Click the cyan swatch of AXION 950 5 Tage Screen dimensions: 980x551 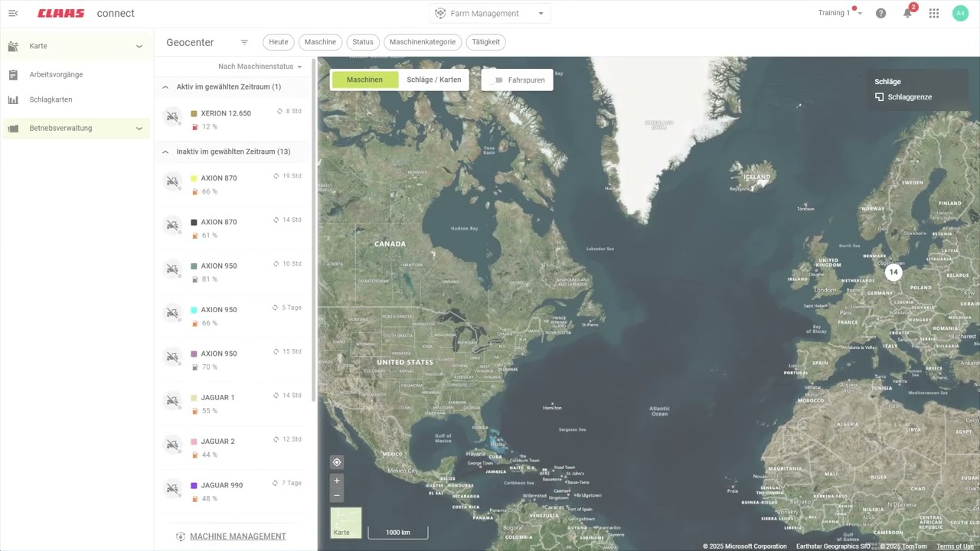click(194, 310)
